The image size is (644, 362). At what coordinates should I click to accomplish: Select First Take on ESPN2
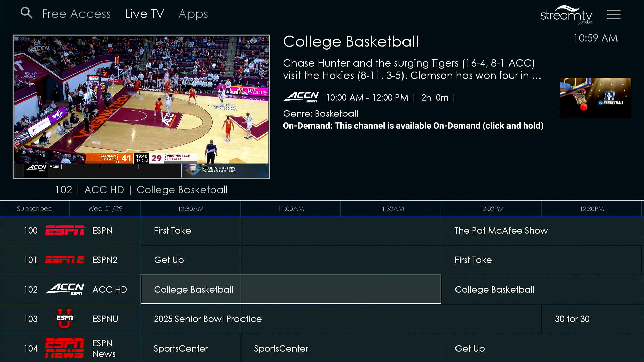pyautogui.click(x=541, y=260)
